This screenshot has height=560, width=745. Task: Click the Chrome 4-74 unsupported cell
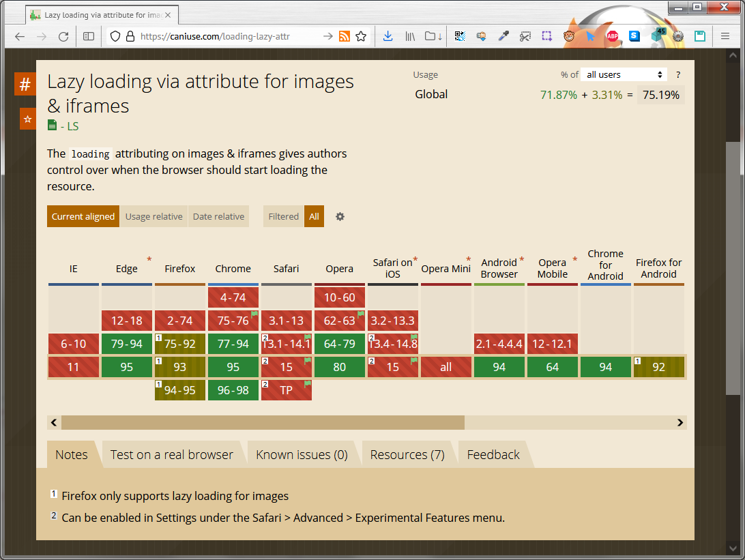point(233,298)
